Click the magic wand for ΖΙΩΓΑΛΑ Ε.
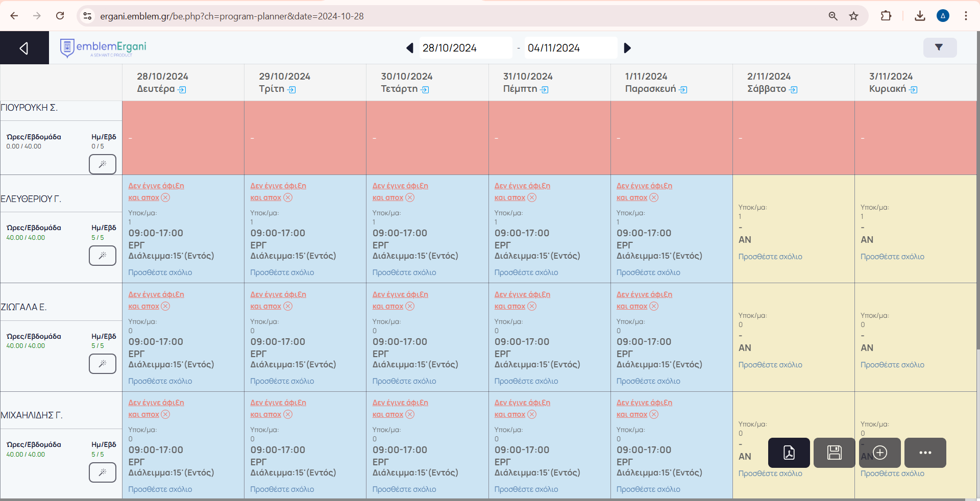The height and width of the screenshot is (501, 980). point(103,364)
